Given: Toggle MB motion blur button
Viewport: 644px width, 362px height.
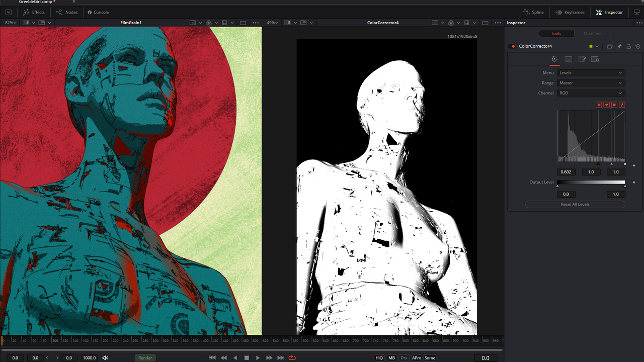Looking at the screenshot, I should (x=392, y=358).
